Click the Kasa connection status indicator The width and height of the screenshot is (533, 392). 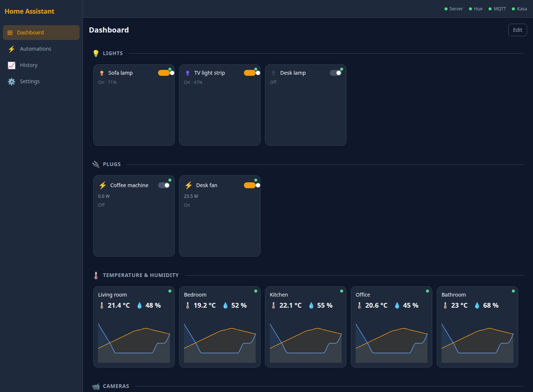point(519,9)
